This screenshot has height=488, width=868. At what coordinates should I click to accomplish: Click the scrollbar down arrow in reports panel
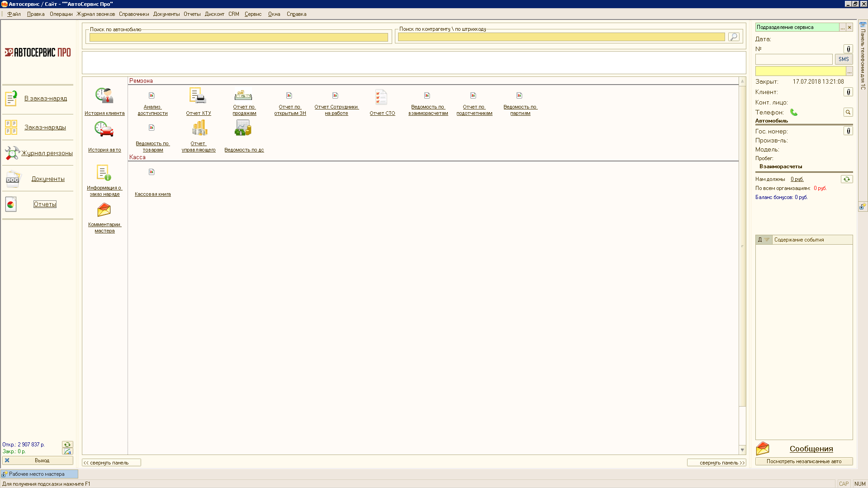click(x=742, y=450)
